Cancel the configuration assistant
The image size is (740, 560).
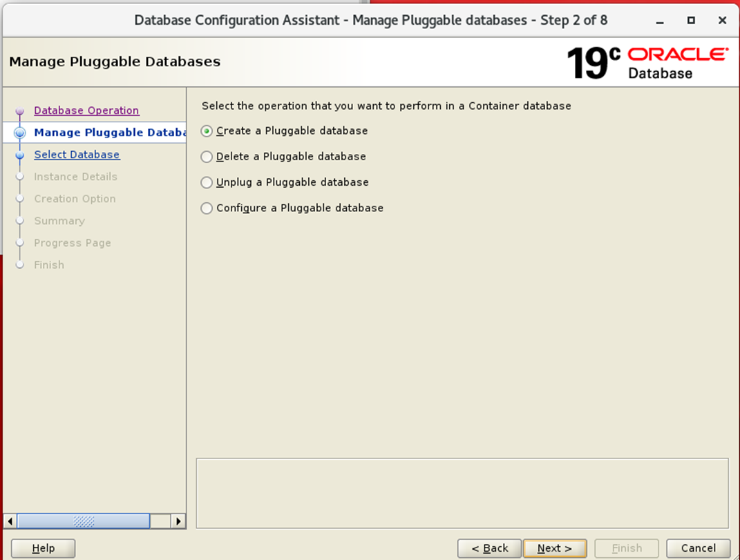699,548
